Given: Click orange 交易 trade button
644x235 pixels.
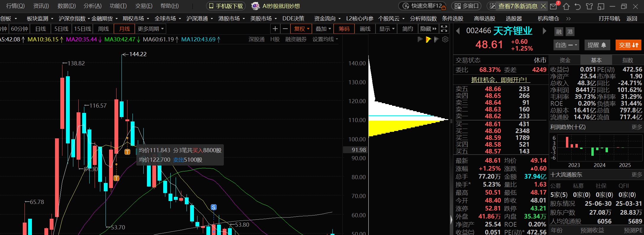Looking at the screenshot, I should (628, 45).
